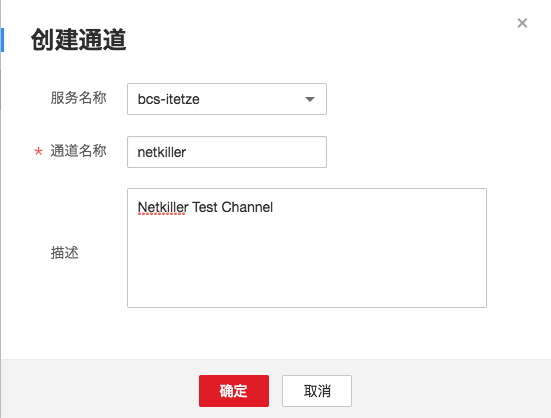Click the 服务名称 label
Screen dimensions: 551x418
click(78, 98)
